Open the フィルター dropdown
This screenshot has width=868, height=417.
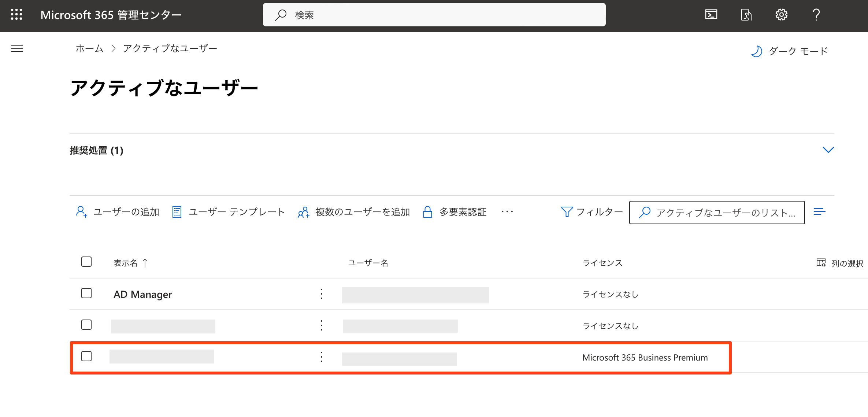pyautogui.click(x=592, y=212)
